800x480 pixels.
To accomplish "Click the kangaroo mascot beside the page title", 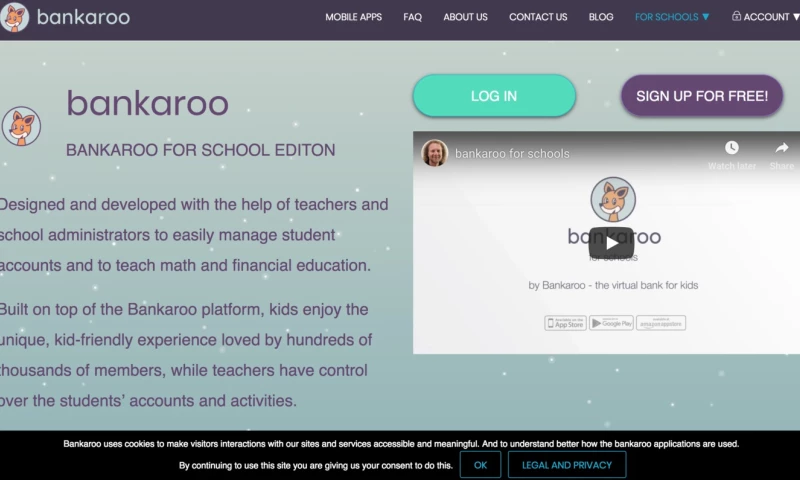I will pos(21,127).
